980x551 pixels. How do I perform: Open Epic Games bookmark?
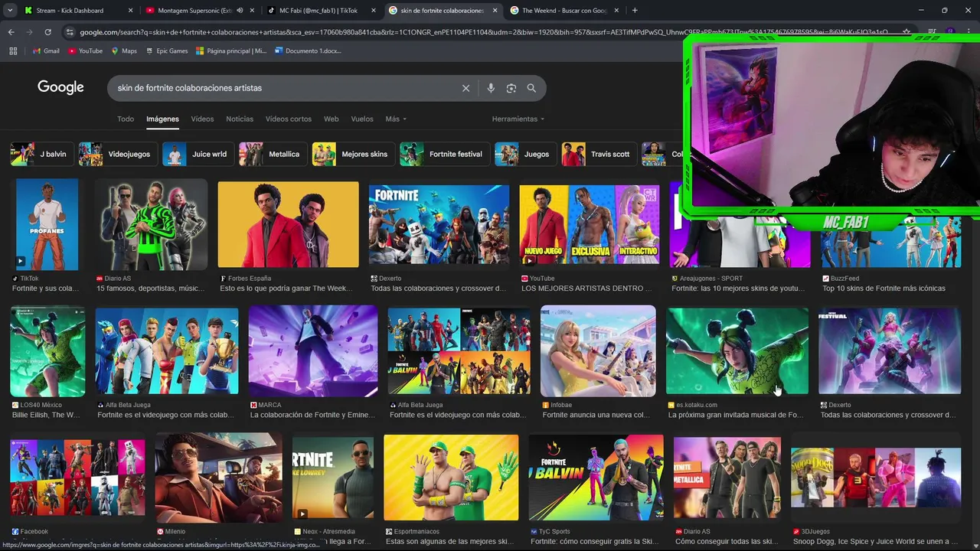tap(167, 51)
